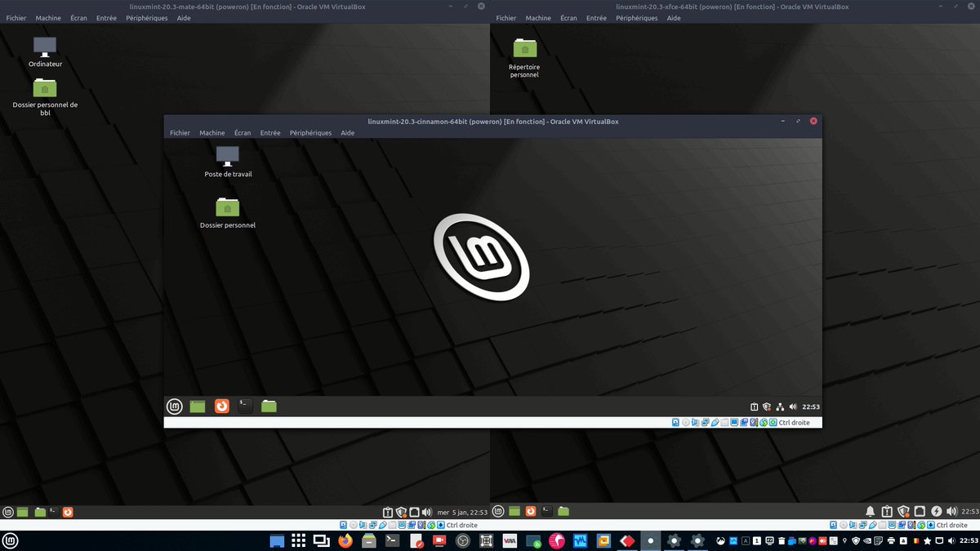This screenshot has width=980, height=551.
Task: Launch Firefox in XFCE VM panel
Action: 531,512
